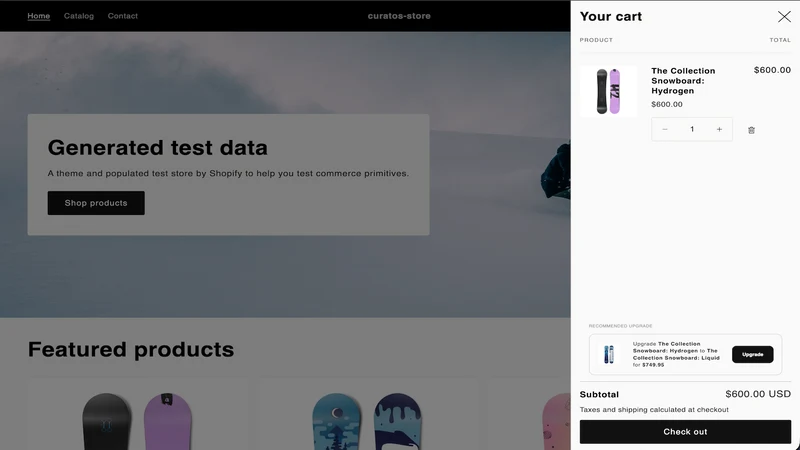Click the Liquid snowboard upgrade thumbnail
The image size is (800, 450).
coord(609,354)
